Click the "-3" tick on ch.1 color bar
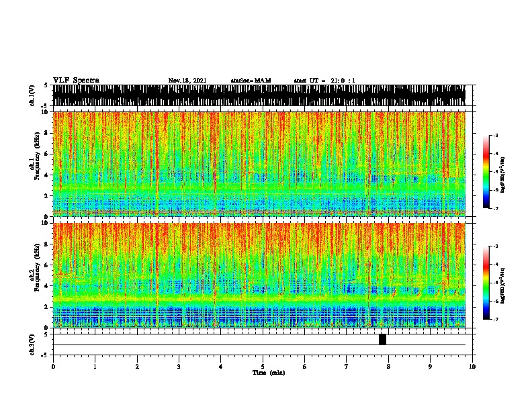 pos(495,136)
